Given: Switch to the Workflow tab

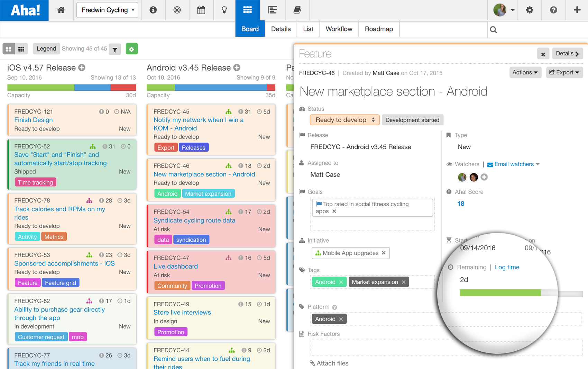Looking at the screenshot, I should tap(339, 29).
